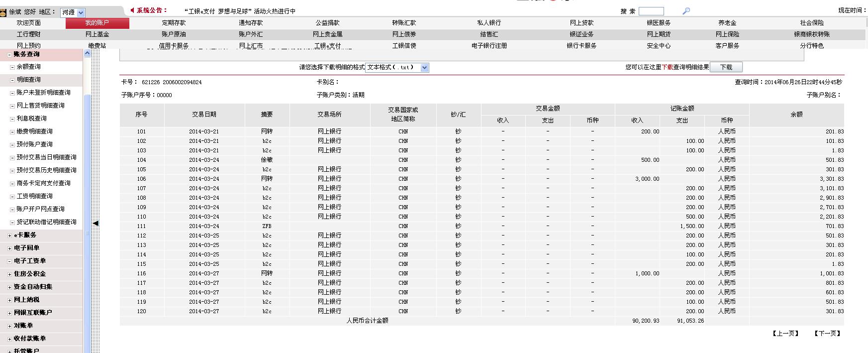Expand the 网银互联账户 section
868x353 pixels.
(10, 313)
